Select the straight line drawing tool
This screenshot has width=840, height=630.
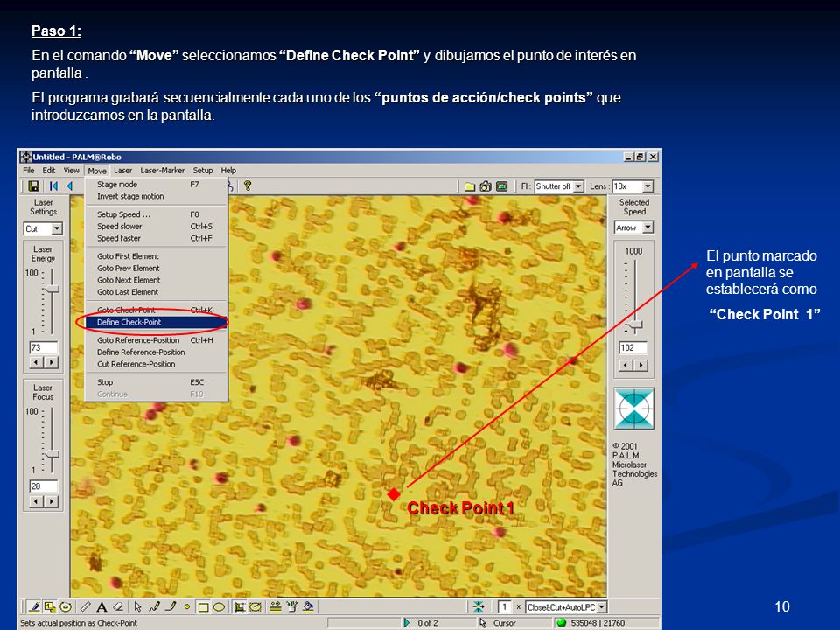171,607
